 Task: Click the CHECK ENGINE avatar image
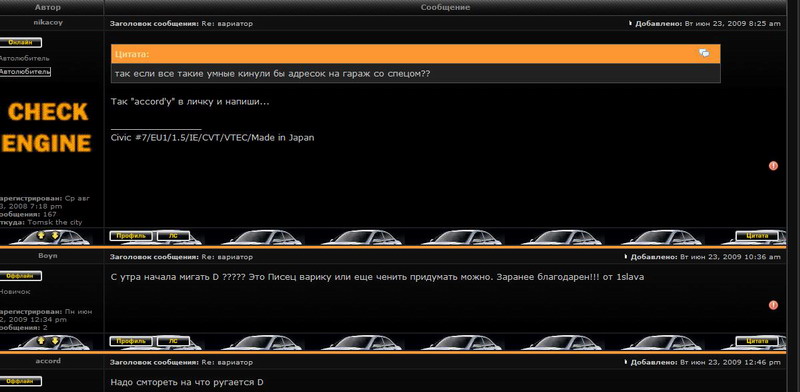(46, 128)
